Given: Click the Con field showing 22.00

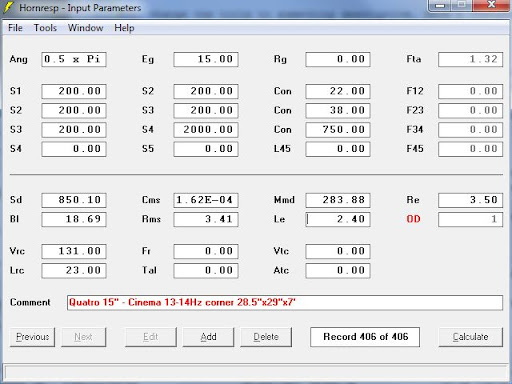Looking at the screenshot, I should [x=338, y=91].
